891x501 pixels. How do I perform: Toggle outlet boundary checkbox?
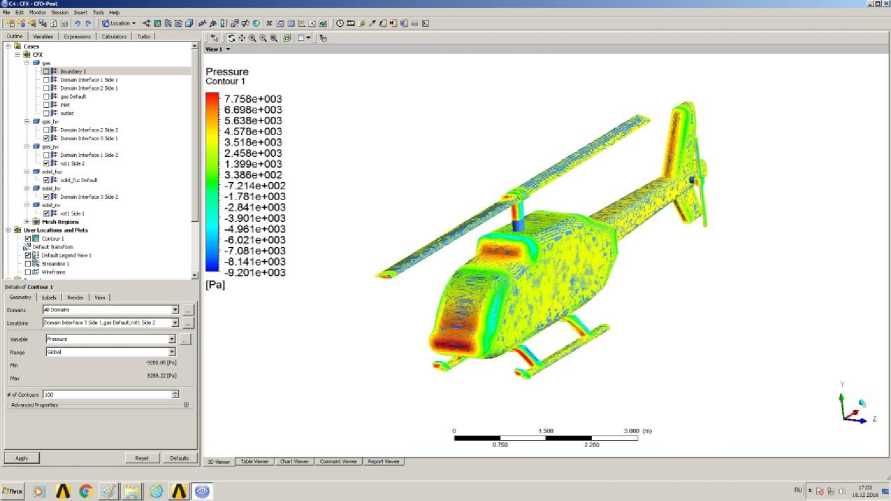coord(46,113)
